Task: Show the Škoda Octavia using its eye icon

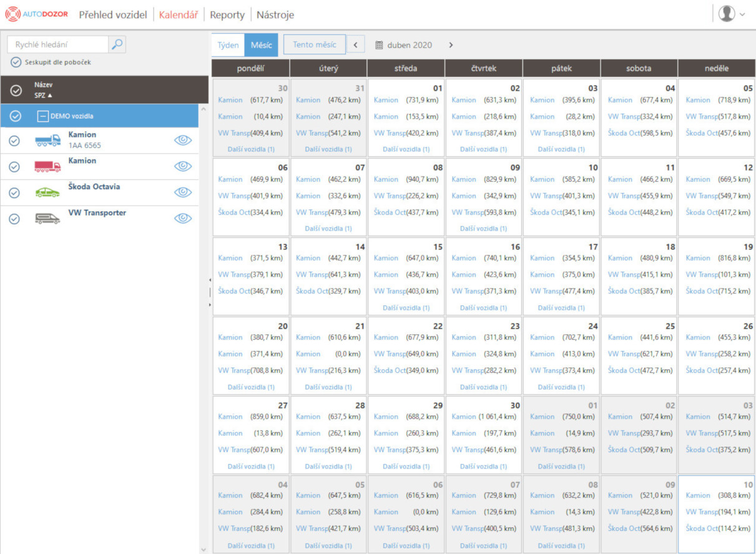Action: [x=182, y=192]
